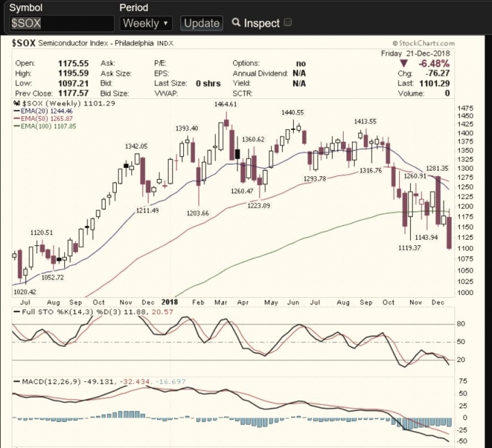
Task: Click the 1120.51 price label
Action: (x=42, y=233)
